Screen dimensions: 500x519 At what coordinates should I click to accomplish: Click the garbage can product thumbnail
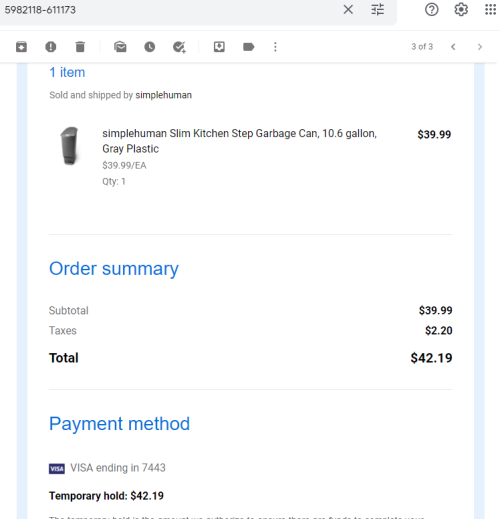tap(69, 146)
